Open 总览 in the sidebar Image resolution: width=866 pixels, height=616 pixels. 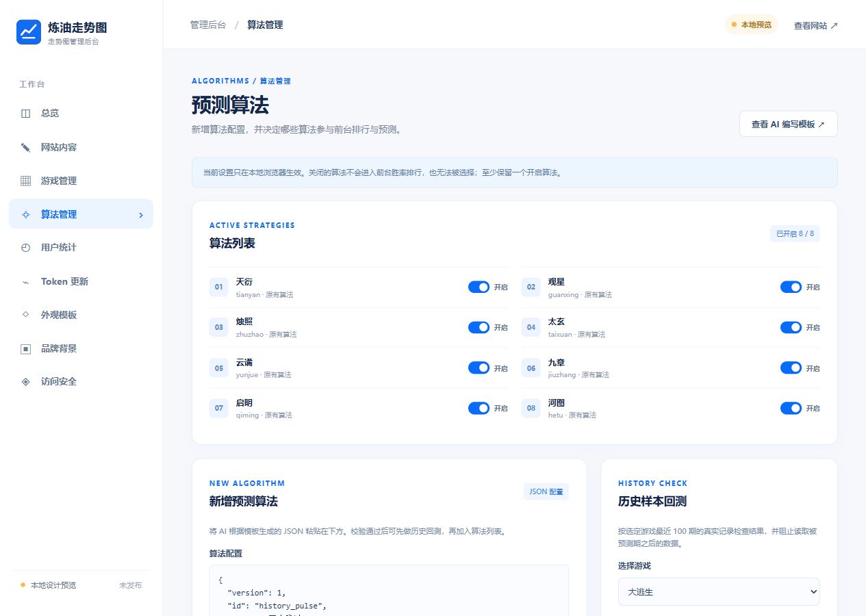(x=81, y=114)
